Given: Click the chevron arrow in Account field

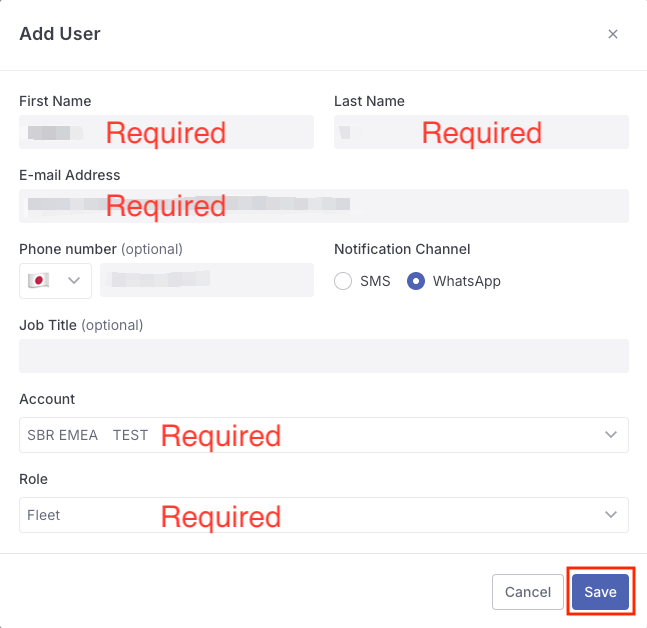Looking at the screenshot, I should [x=611, y=434].
